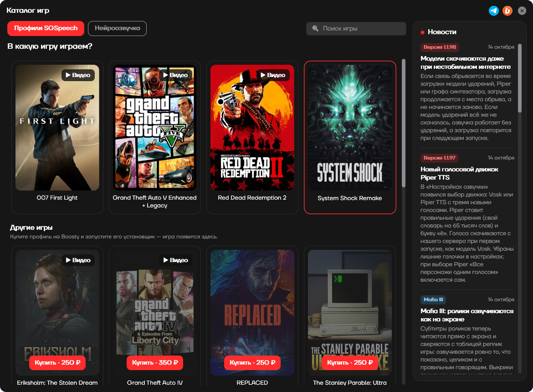533x392 pixels.
Task: Play the Grand Theft Auto V video
Action: click(176, 75)
